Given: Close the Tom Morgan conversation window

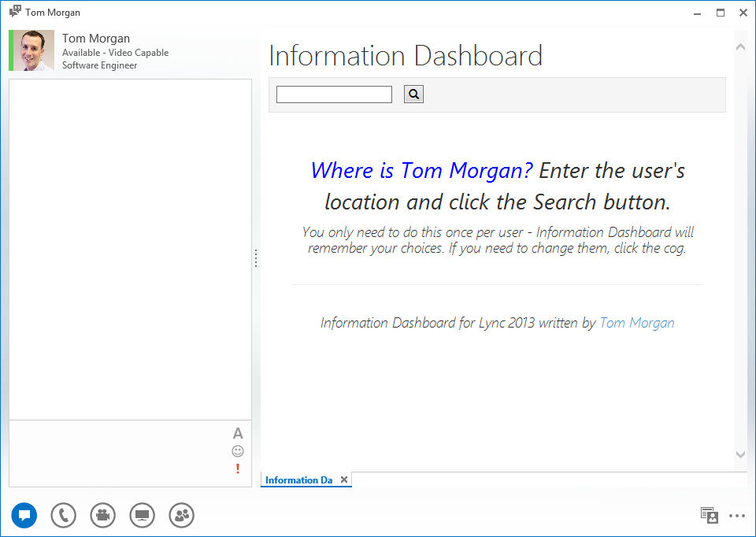Looking at the screenshot, I should 743,13.
